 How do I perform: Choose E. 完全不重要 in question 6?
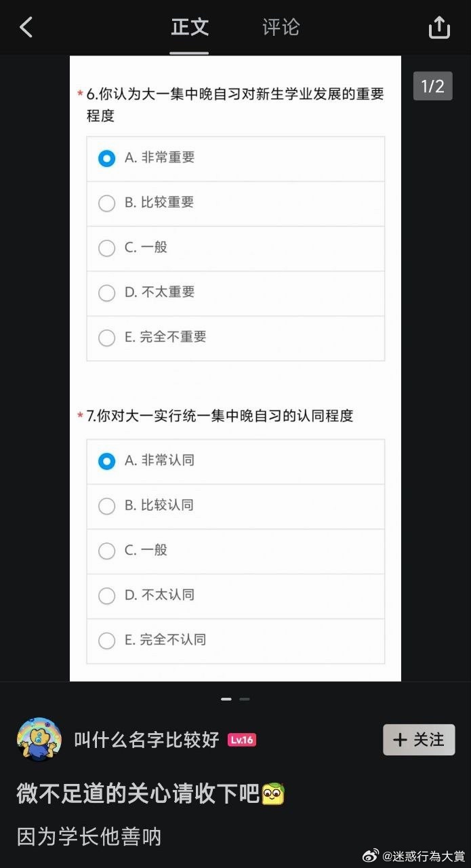[106, 338]
